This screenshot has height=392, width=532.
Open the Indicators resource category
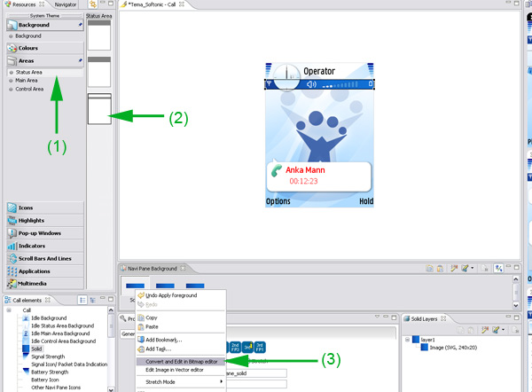coord(36,246)
